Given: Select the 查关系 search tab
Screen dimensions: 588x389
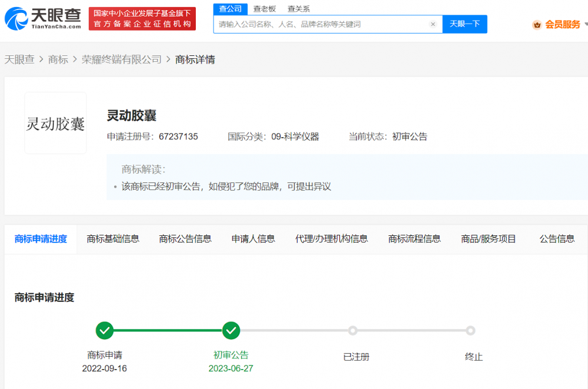Looking at the screenshot, I should point(299,9).
